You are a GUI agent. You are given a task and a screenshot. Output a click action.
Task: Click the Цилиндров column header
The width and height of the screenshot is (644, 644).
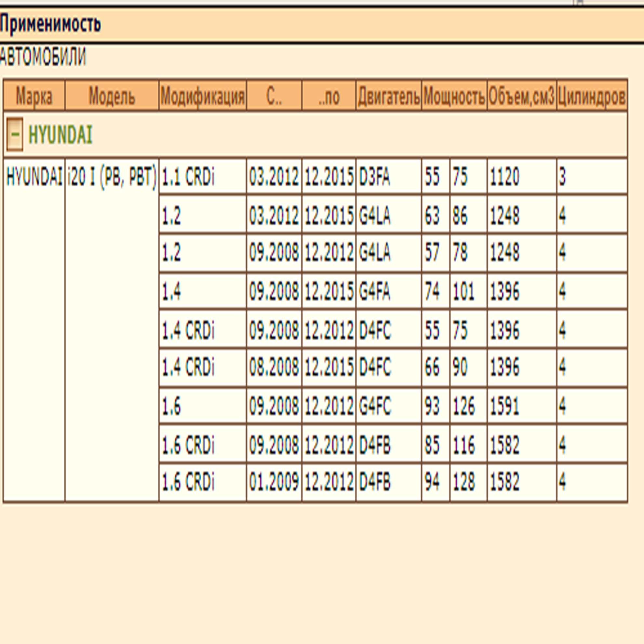(x=592, y=97)
